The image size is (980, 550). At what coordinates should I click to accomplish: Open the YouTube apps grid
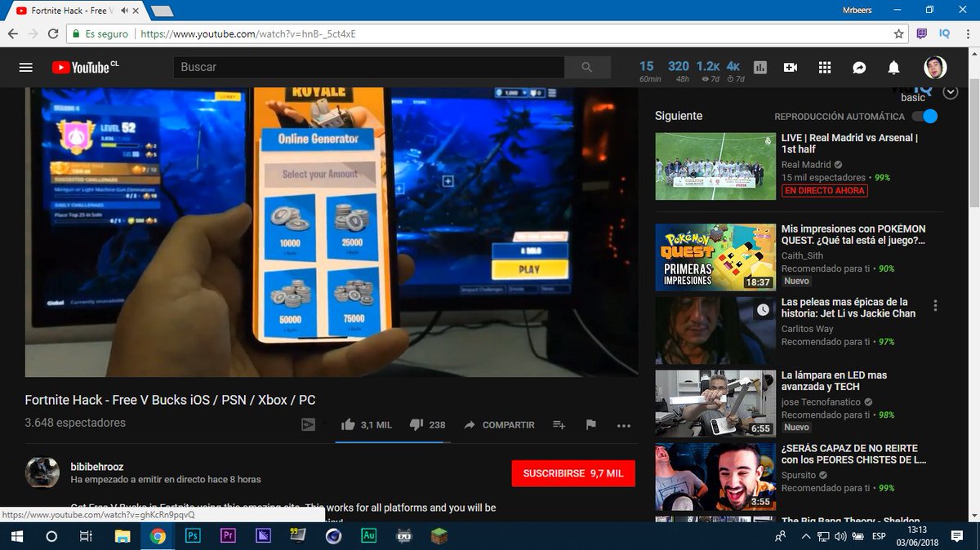825,68
